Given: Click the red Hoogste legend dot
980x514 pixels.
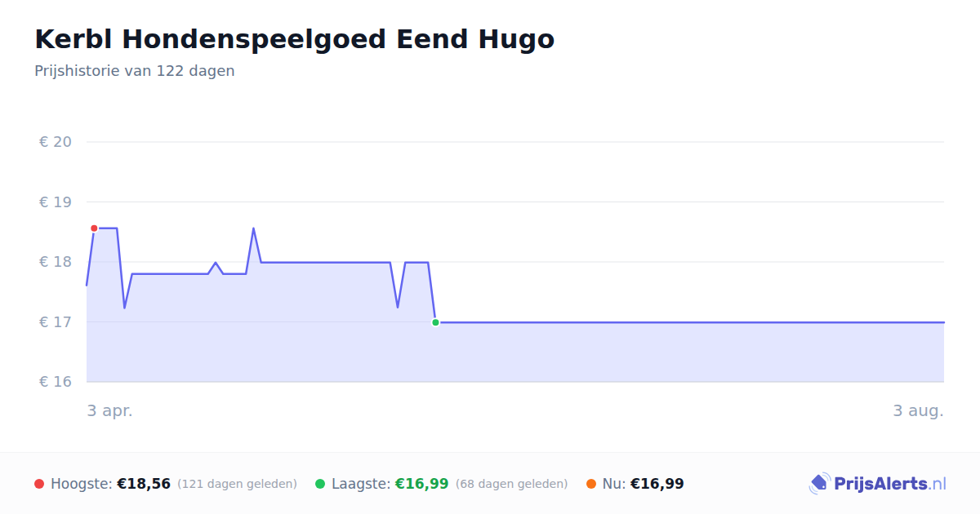Looking at the screenshot, I should point(39,484).
